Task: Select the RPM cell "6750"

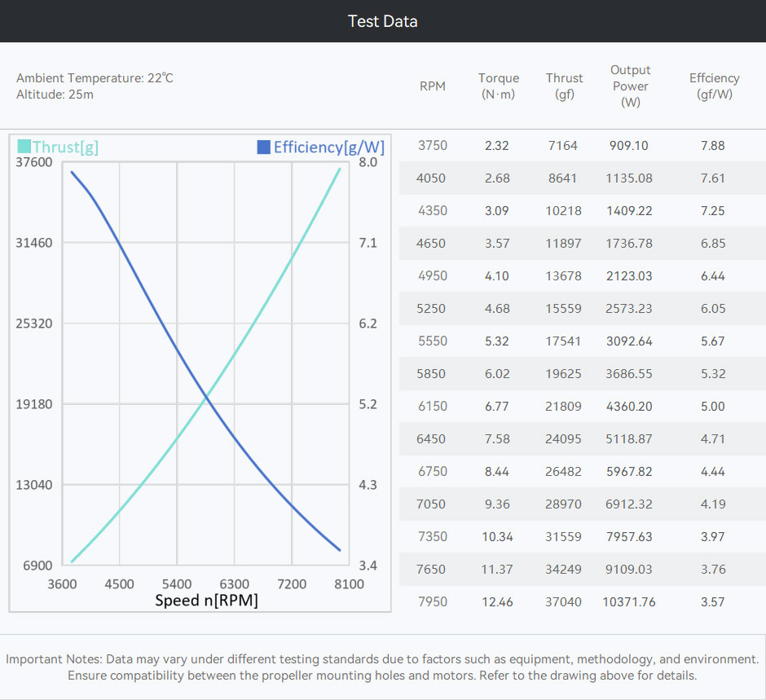Action: coord(433,471)
